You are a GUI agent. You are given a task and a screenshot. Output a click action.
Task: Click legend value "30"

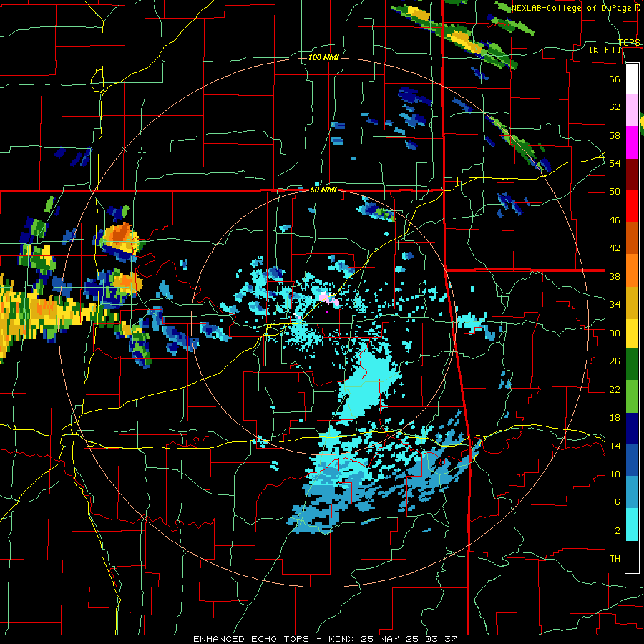(x=615, y=333)
